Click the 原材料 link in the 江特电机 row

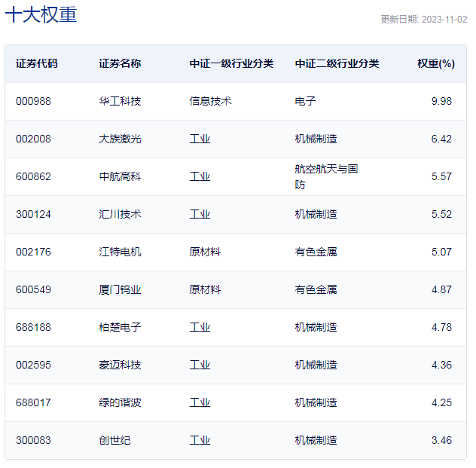coord(205,252)
